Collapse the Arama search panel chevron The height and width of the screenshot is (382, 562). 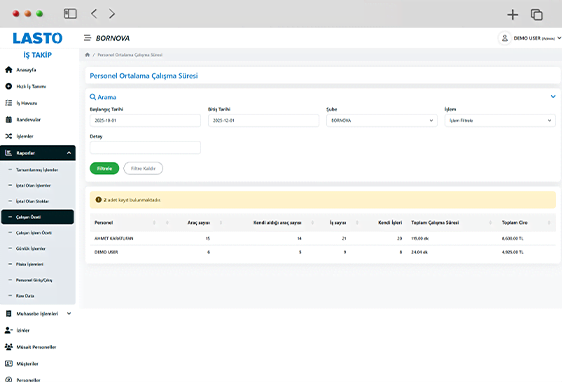coord(553,96)
